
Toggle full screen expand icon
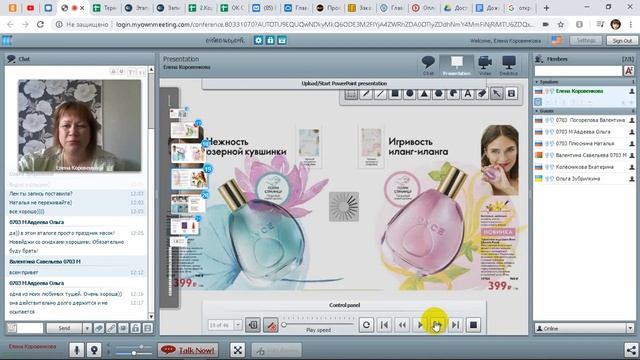[238, 350]
